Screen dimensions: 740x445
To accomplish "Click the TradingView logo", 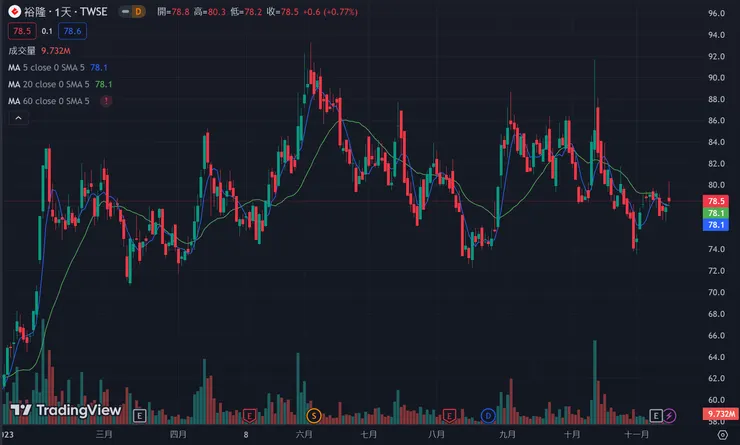I will pyautogui.click(x=66, y=410).
